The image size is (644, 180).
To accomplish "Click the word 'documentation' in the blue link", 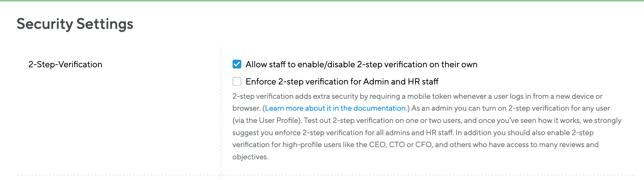I will point(379,108).
